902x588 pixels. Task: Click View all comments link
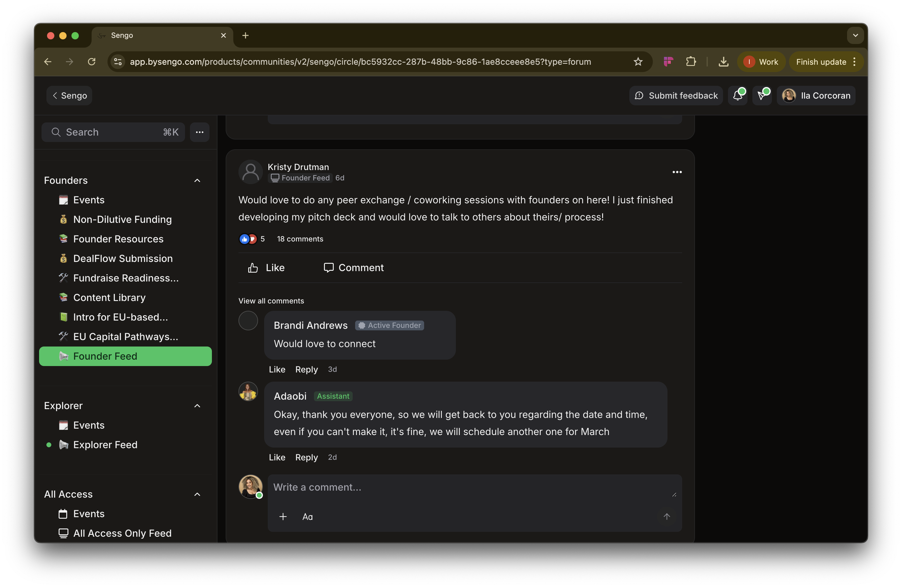[271, 301]
